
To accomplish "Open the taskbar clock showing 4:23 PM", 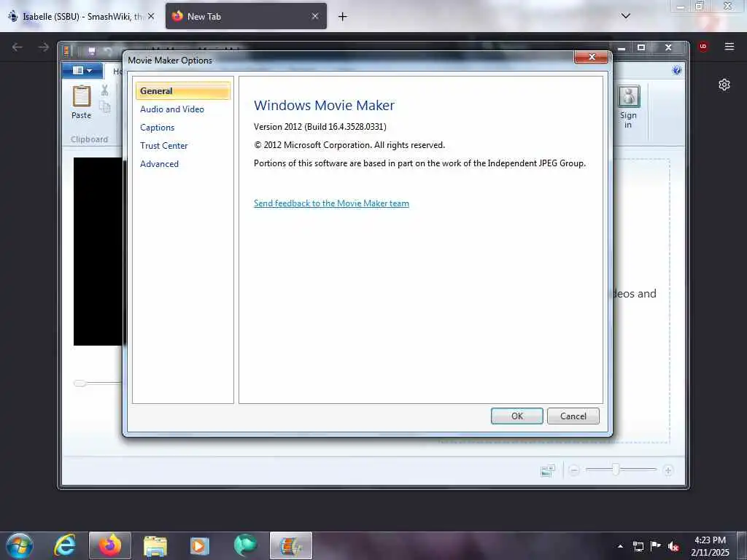I will pos(710,545).
